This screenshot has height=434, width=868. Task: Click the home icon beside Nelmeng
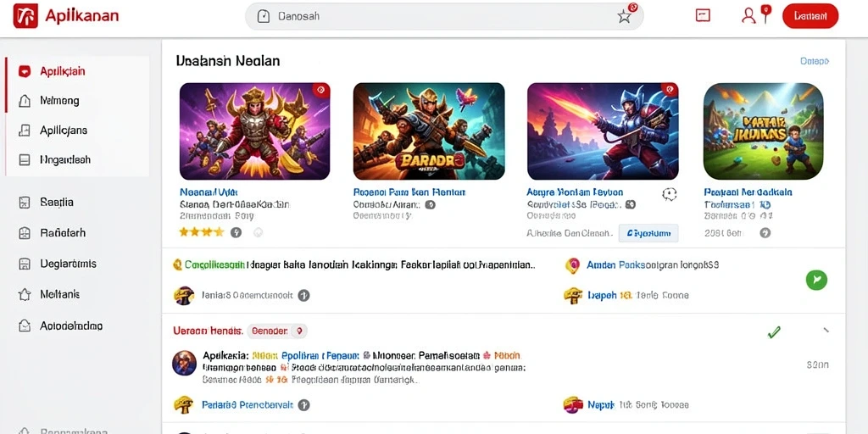[x=25, y=101]
